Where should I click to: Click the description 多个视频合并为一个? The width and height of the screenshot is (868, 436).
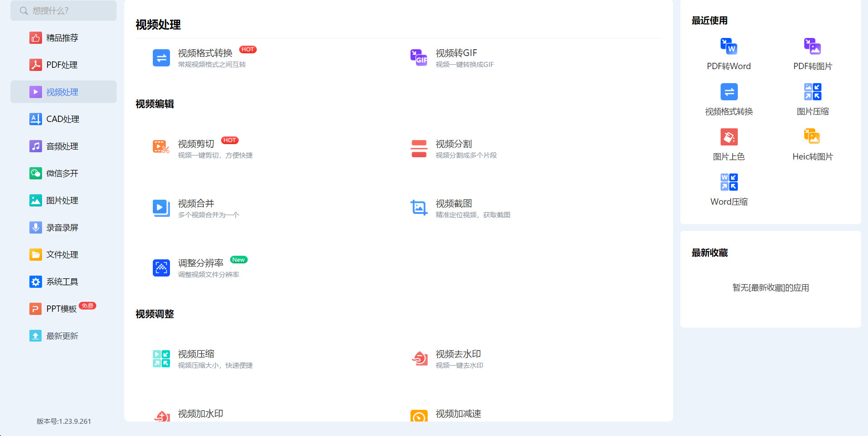pos(208,215)
